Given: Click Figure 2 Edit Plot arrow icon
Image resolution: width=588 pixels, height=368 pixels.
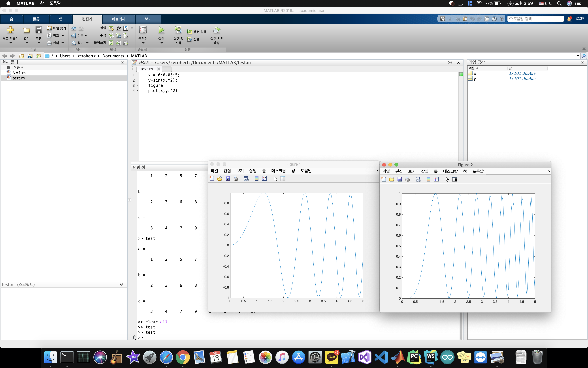Looking at the screenshot, I should point(447,179).
